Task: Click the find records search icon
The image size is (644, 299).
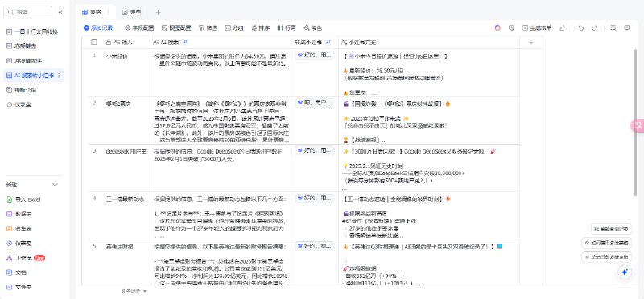Action: point(613,28)
